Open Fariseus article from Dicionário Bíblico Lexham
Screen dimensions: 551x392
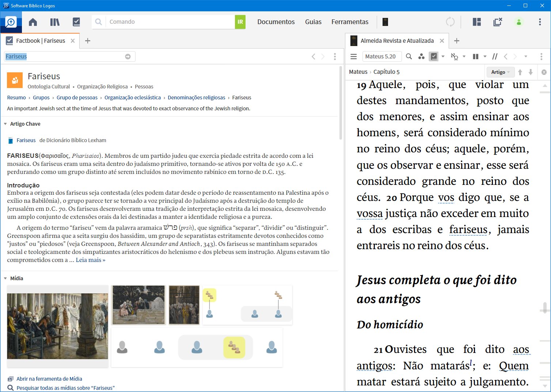[x=26, y=140]
